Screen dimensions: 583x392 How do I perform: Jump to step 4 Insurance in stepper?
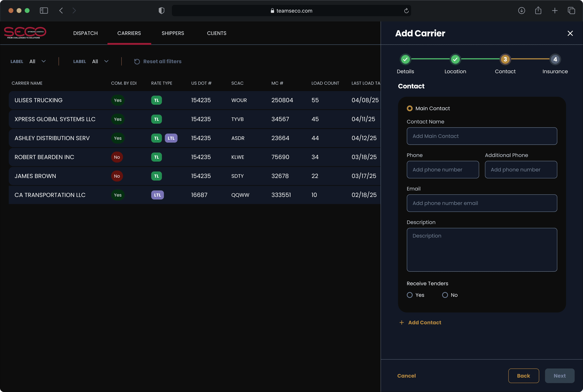pyautogui.click(x=555, y=60)
